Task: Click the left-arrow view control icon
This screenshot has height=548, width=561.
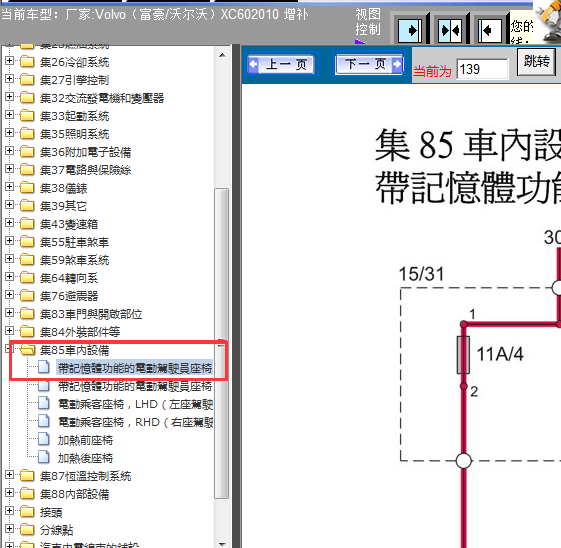Action: click(x=490, y=30)
